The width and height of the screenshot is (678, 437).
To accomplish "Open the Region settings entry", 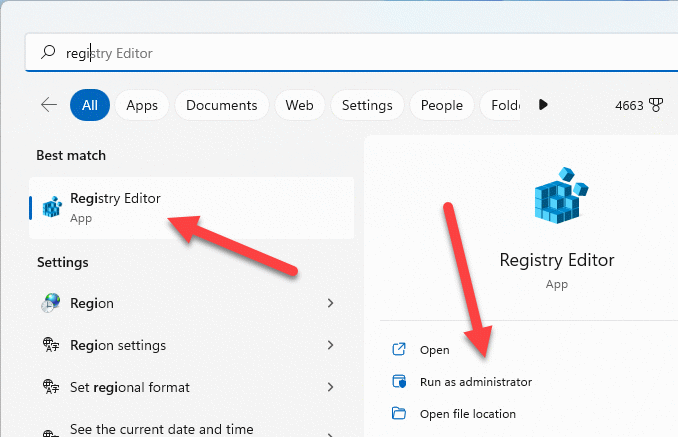I will (x=192, y=345).
